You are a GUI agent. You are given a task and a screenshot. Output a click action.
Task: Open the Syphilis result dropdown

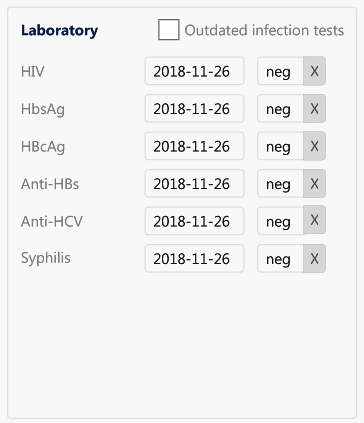pos(280,259)
